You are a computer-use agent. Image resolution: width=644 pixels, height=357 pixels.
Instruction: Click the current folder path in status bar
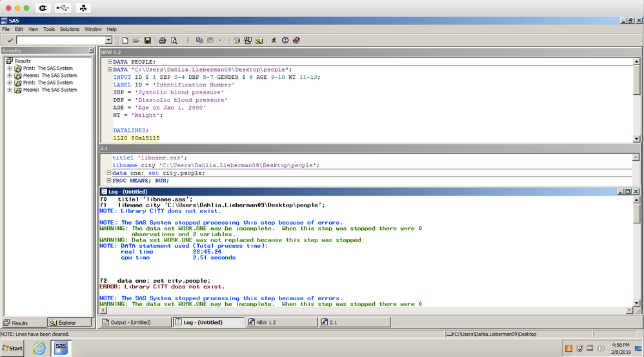tap(495, 334)
